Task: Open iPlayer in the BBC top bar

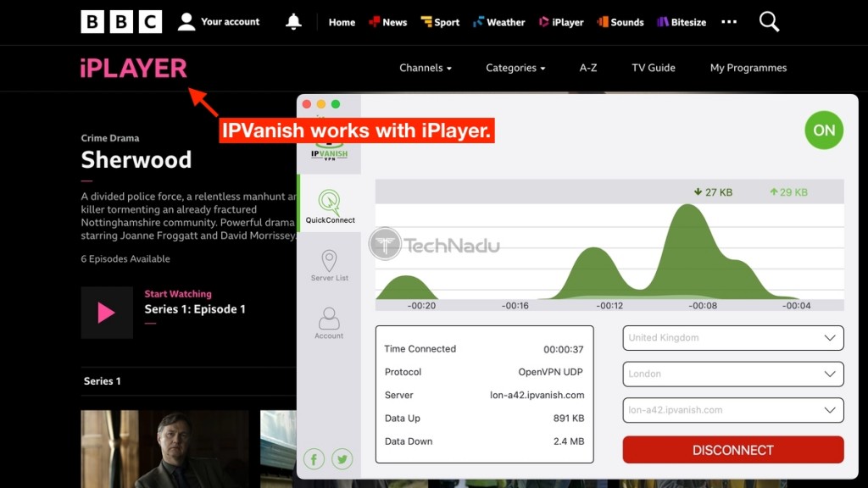Action: tap(561, 22)
